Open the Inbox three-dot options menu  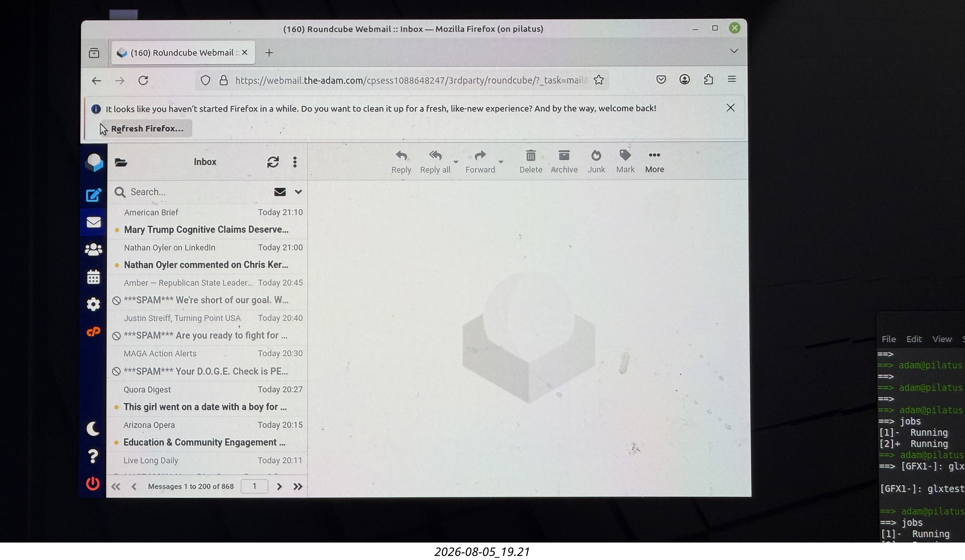pyautogui.click(x=295, y=162)
